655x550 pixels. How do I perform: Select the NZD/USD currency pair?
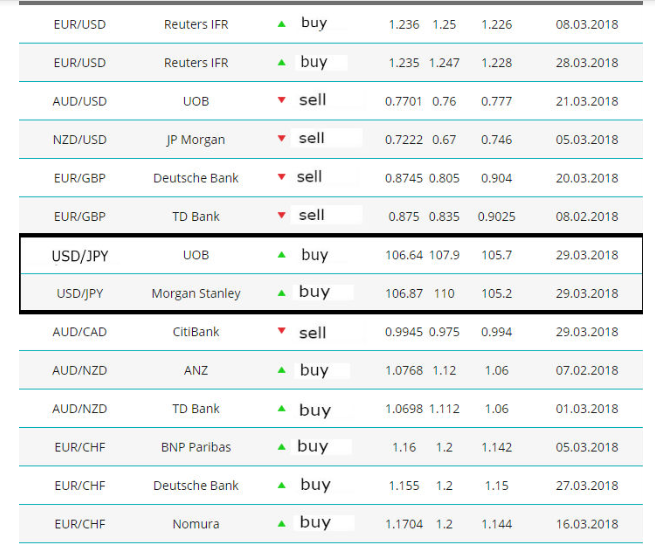(79, 139)
